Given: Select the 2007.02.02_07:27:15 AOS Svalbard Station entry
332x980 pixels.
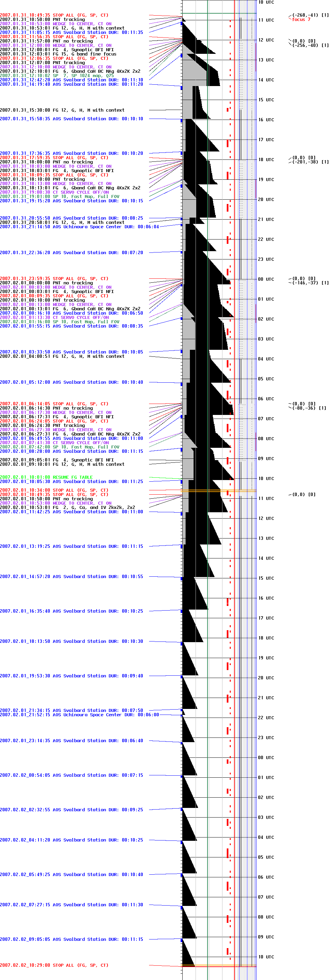Looking at the screenshot, I should pos(71,905).
